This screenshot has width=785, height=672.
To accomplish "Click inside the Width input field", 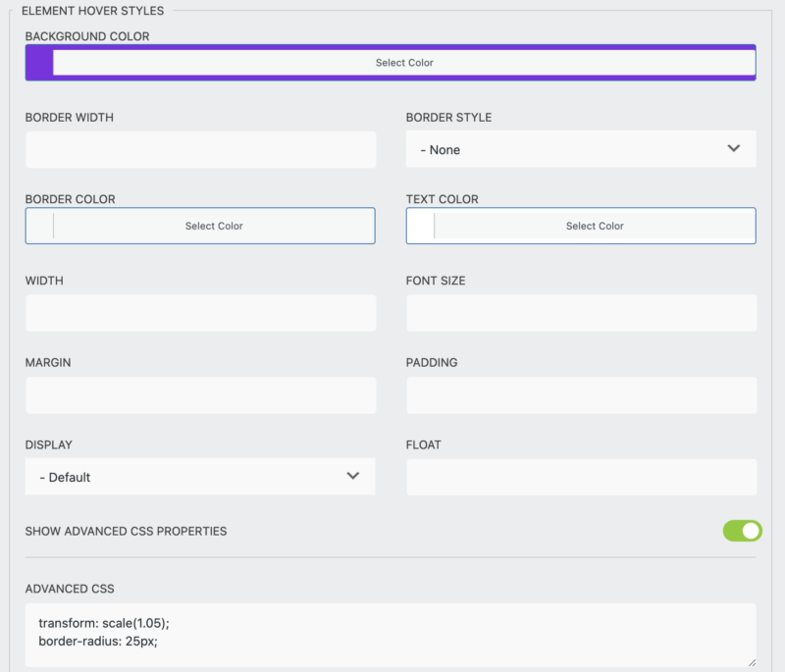I will pyautogui.click(x=200, y=313).
